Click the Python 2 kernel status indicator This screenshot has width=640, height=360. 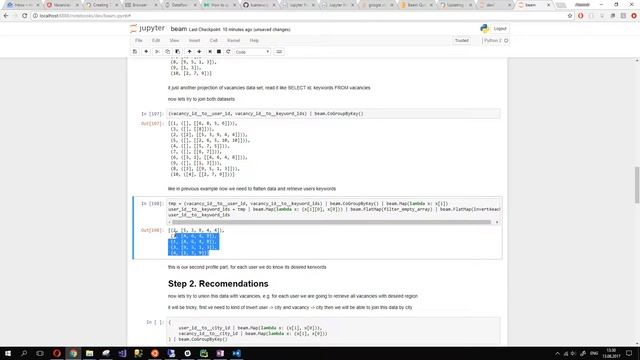pyautogui.click(x=496, y=40)
